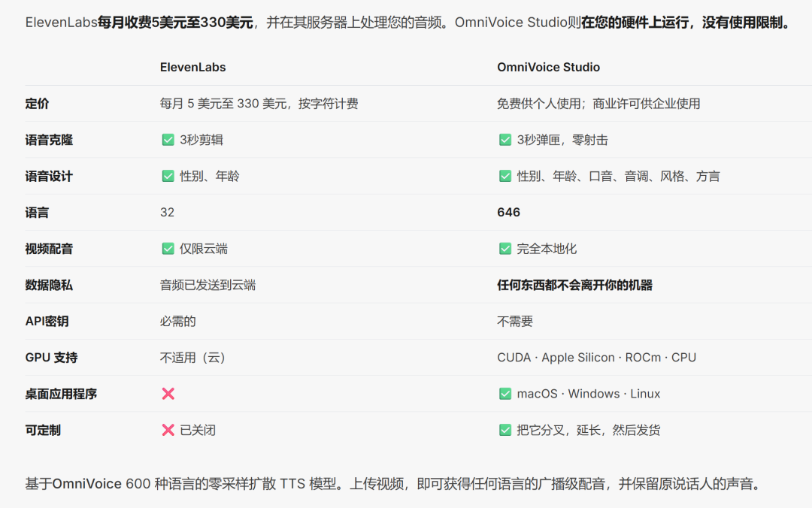The height and width of the screenshot is (508, 812).
Task: Click text 把它分叉，延长，然后发货
Action: [589, 430]
